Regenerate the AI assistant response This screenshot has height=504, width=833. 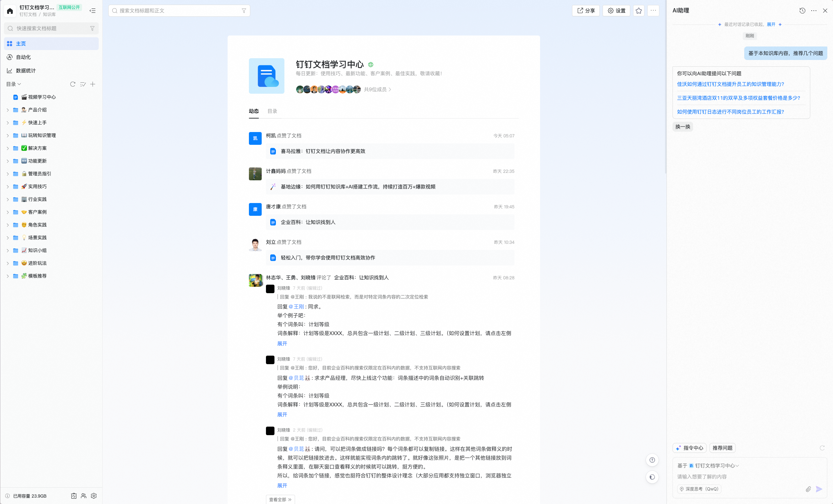(x=822, y=448)
